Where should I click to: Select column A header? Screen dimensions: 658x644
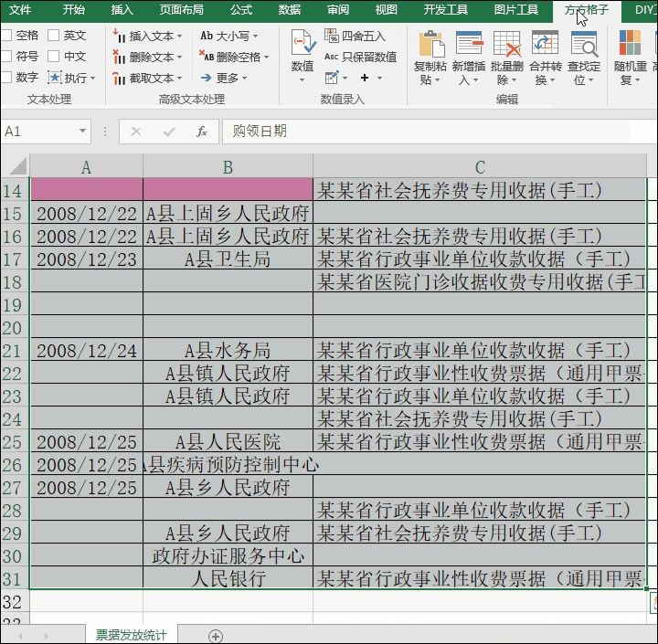click(x=87, y=167)
